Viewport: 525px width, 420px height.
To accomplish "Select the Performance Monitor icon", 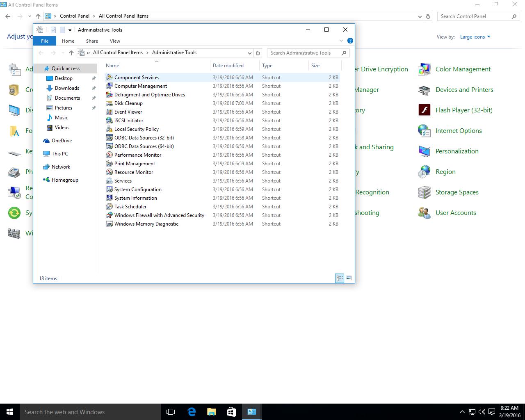I will 109,155.
